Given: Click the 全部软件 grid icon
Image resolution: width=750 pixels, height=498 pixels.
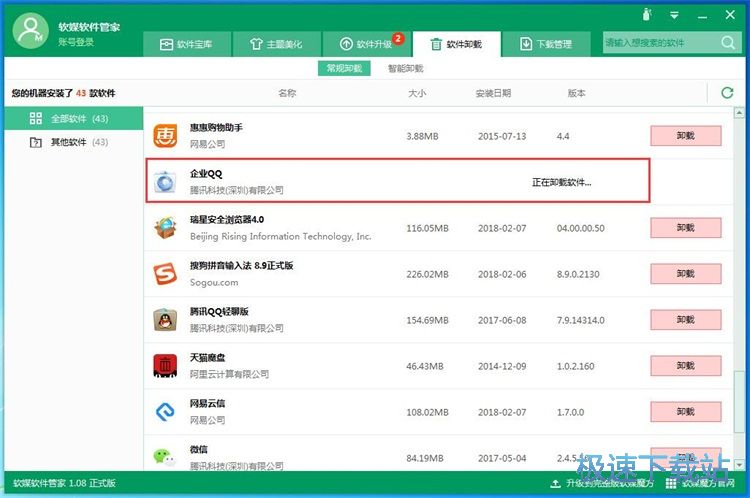Looking at the screenshot, I should pyautogui.click(x=36, y=118).
